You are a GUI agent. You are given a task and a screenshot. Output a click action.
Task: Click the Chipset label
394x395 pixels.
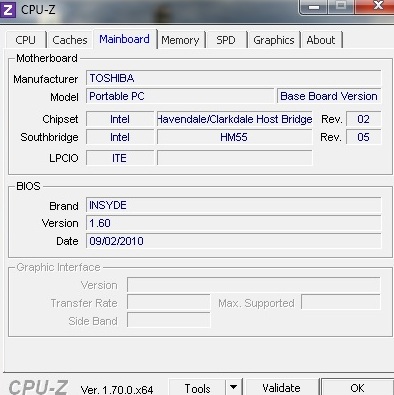(x=60, y=119)
